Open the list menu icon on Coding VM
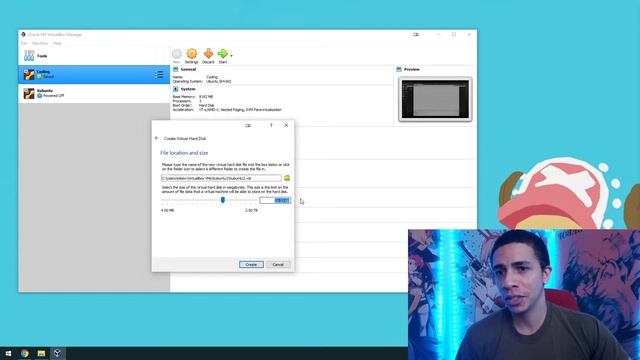 (159, 75)
